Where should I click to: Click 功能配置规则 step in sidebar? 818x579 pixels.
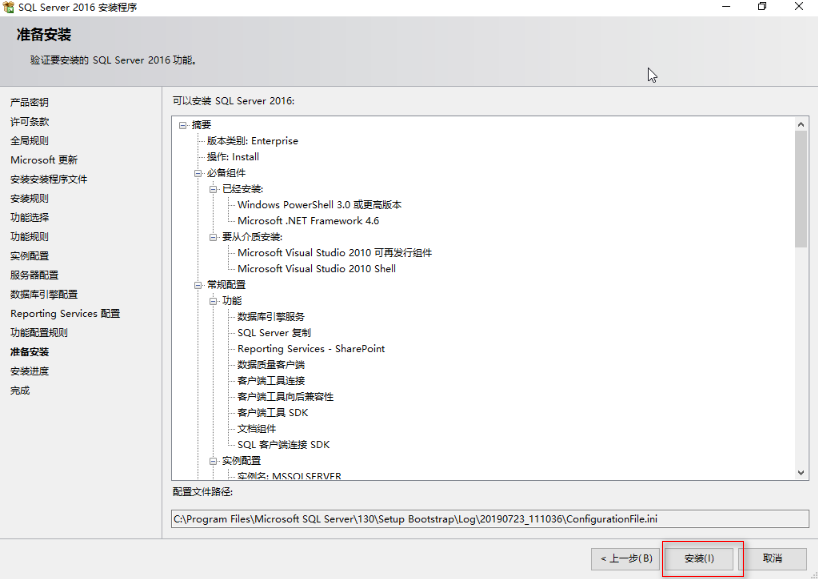(39, 333)
